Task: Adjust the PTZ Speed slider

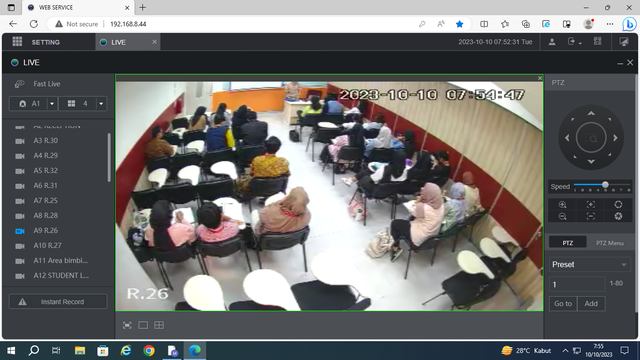Action: coord(602,185)
